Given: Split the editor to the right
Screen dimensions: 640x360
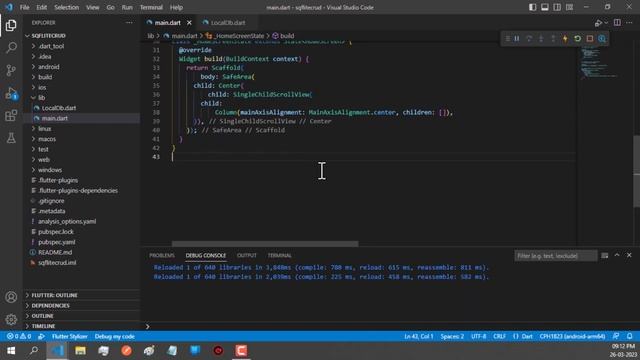Looking at the screenshot, I should tap(617, 23).
